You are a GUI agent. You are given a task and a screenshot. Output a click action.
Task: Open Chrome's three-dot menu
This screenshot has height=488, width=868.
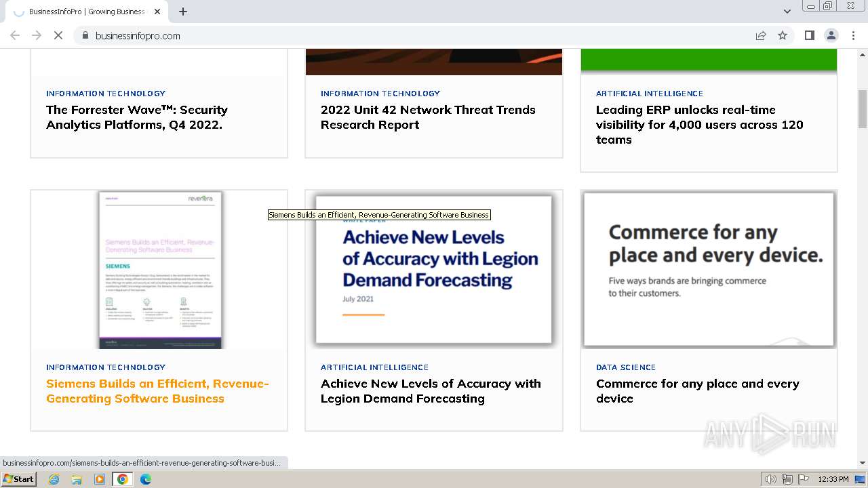coord(853,35)
